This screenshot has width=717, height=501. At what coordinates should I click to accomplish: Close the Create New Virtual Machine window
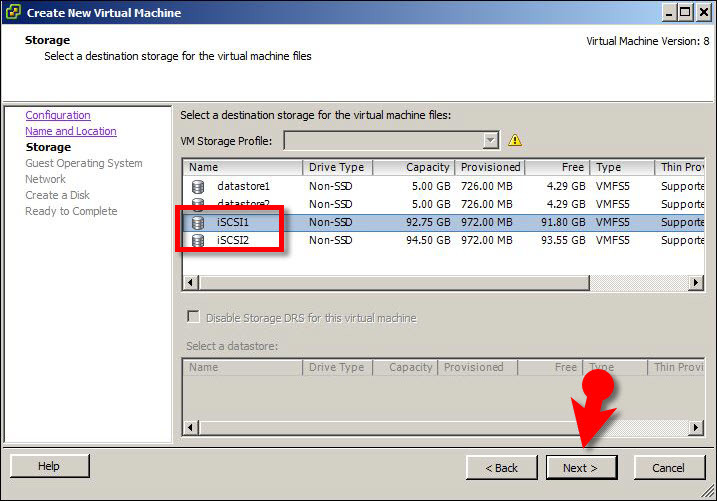703,12
